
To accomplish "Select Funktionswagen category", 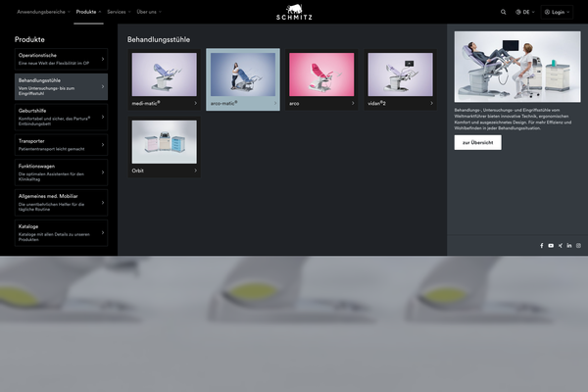I will tap(61, 172).
